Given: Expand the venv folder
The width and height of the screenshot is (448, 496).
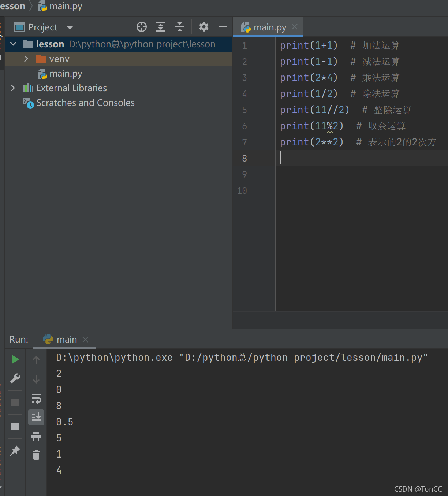Looking at the screenshot, I should pyautogui.click(x=26, y=59).
